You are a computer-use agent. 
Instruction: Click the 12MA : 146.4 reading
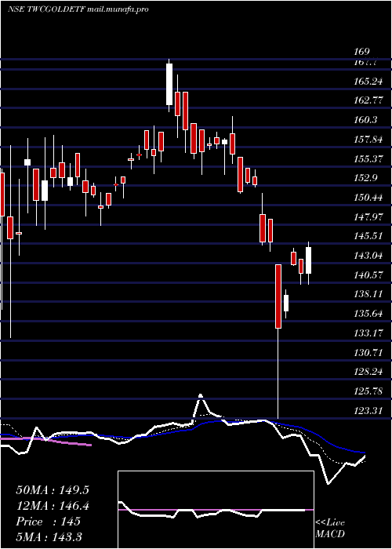pyautogui.click(x=53, y=506)
